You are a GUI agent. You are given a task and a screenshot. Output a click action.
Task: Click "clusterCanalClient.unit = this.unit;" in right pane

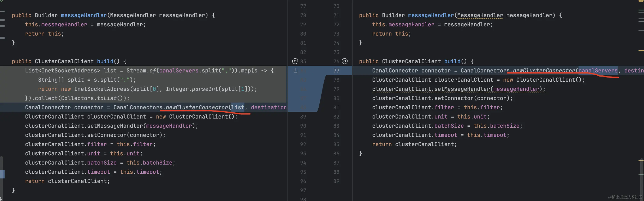coord(431,117)
